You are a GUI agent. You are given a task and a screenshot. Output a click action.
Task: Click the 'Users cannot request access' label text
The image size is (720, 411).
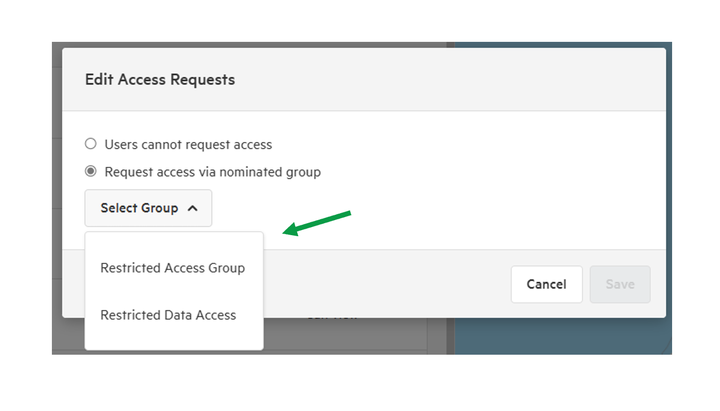188,145
